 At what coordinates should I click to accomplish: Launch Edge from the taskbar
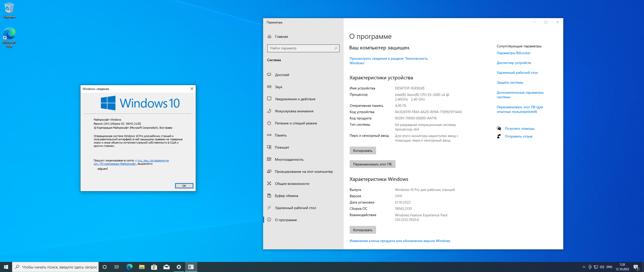click(129, 267)
